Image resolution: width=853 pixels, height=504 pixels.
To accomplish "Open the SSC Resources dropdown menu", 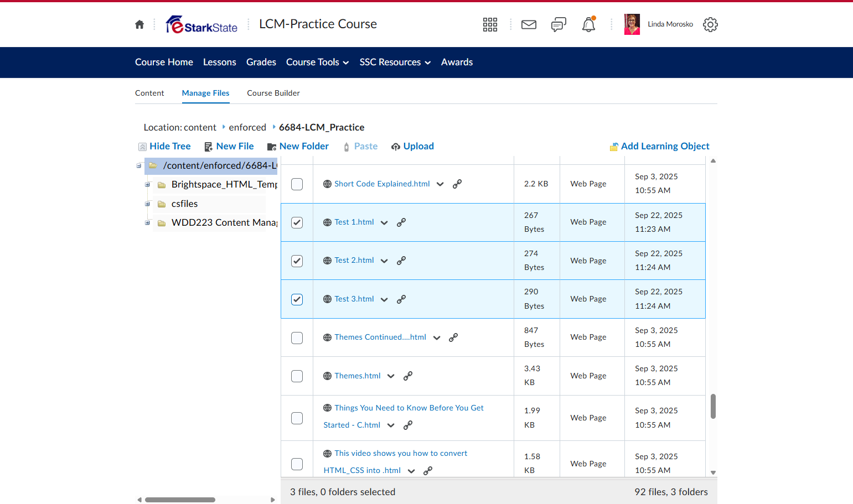I will (395, 63).
